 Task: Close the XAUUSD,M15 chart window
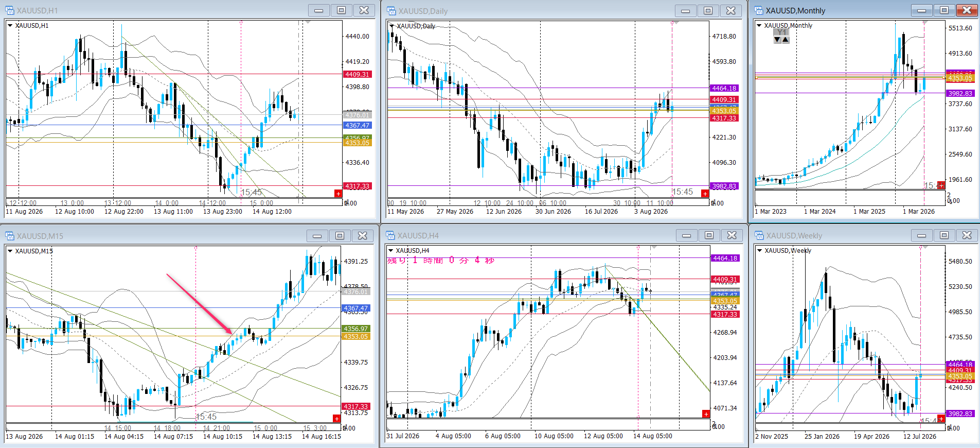pos(363,236)
